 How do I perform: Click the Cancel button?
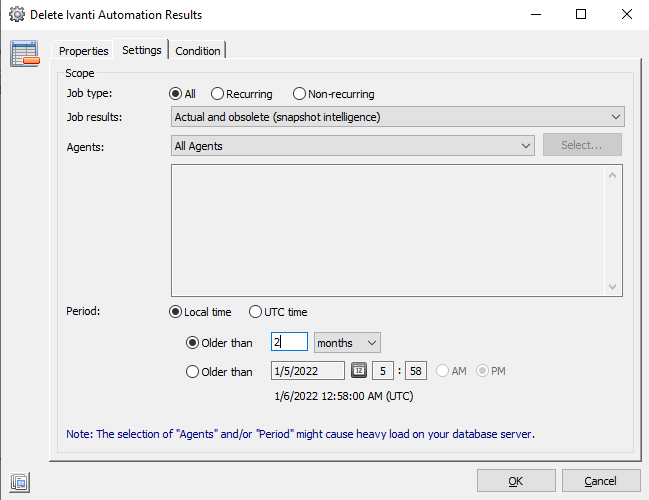601,481
